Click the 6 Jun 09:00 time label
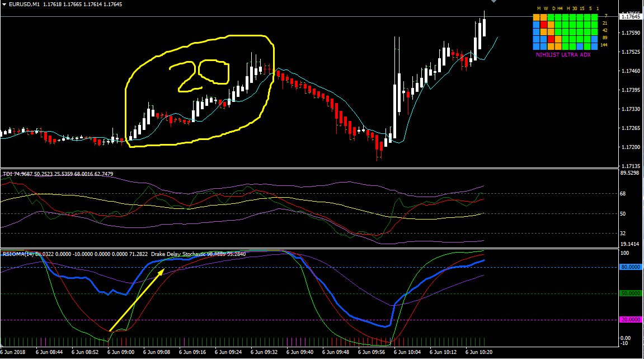The image size is (644, 359). (x=121, y=352)
